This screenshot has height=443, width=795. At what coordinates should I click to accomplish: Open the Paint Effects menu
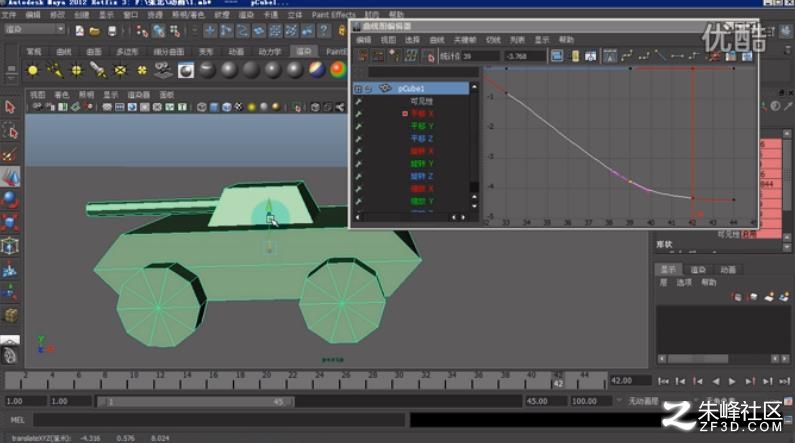coord(334,15)
